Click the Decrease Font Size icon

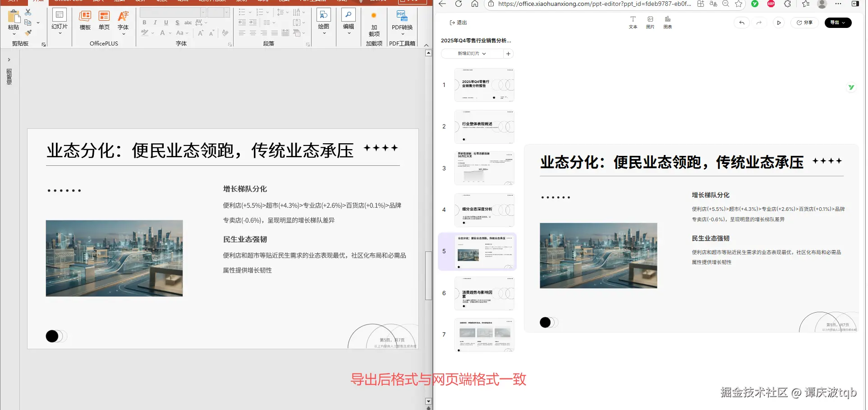tap(211, 33)
